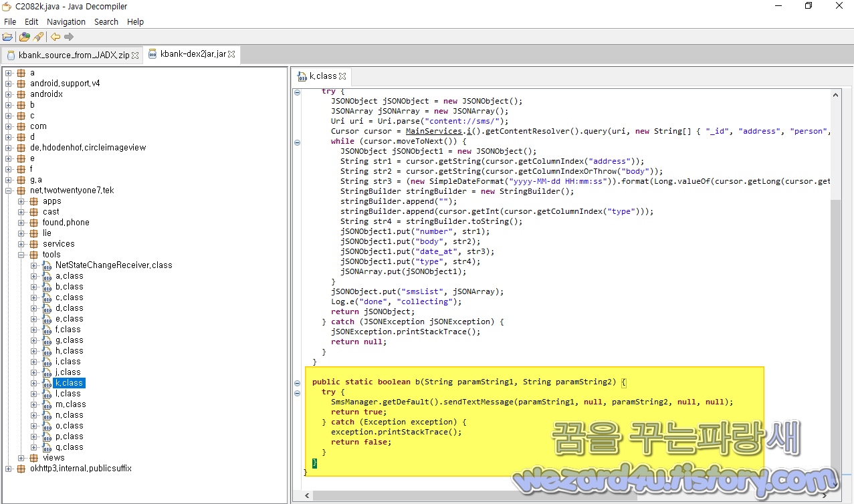The height and width of the screenshot is (504, 854).
Task: Select p.class in the tree
Action: pos(70,436)
